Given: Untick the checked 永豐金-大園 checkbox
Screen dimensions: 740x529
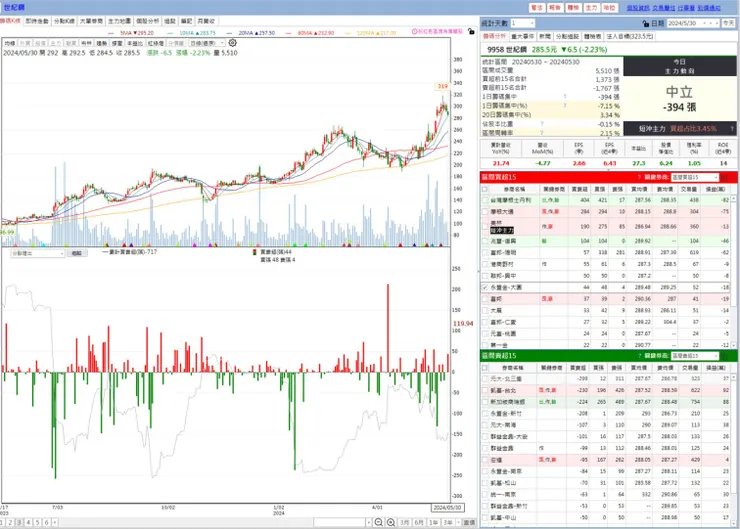Looking at the screenshot, I should [485, 287].
